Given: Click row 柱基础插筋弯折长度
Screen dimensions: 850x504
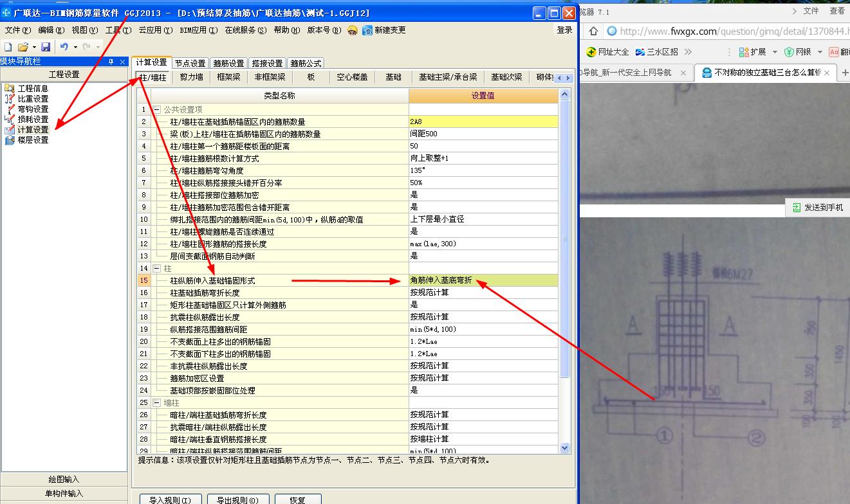Looking at the screenshot, I should point(347,292).
